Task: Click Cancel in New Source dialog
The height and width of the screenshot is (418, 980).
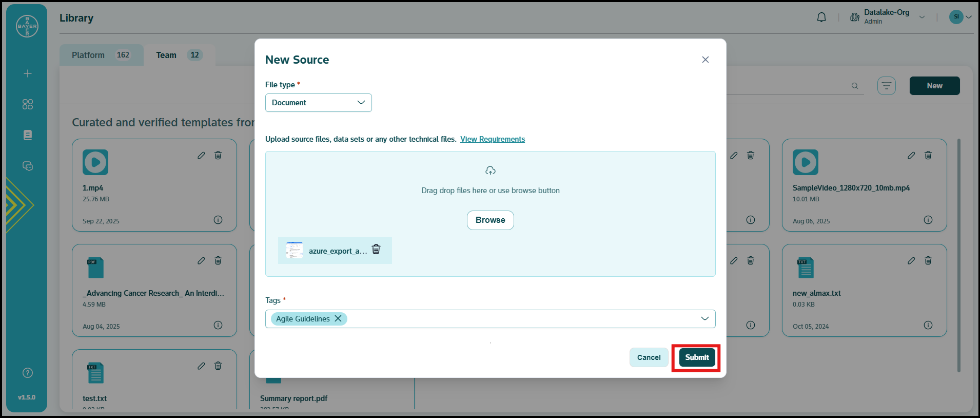Action: point(649,357)
